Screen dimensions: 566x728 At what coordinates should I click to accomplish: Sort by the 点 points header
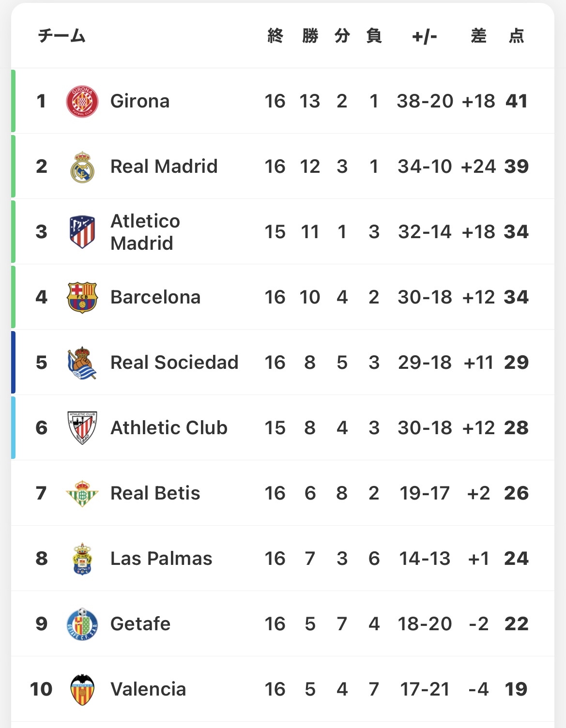click(517, 36)
